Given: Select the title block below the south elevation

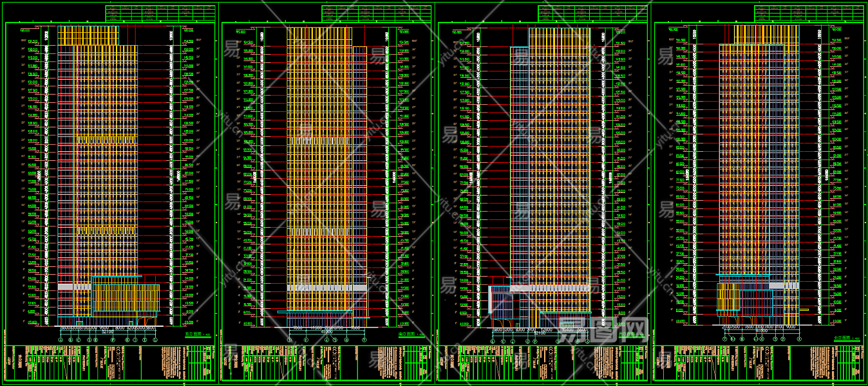Looking at the screenshot, I should tap(326, 363).
